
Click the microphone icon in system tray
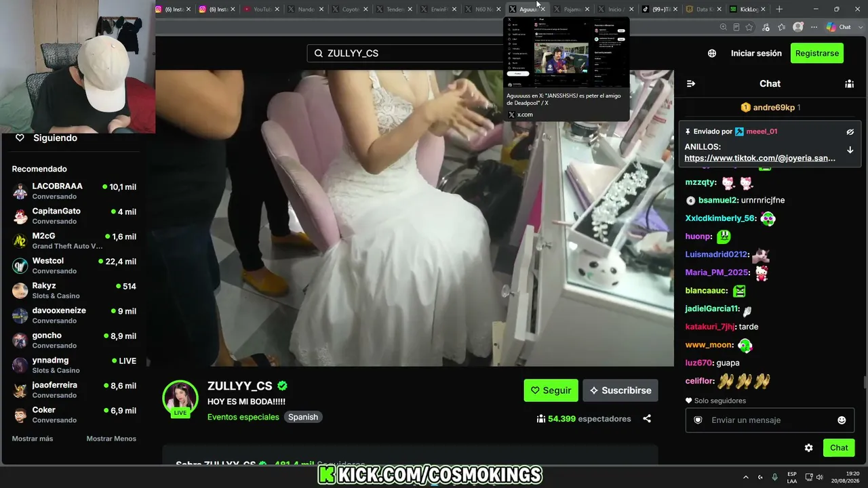click(x=774, y=477)
